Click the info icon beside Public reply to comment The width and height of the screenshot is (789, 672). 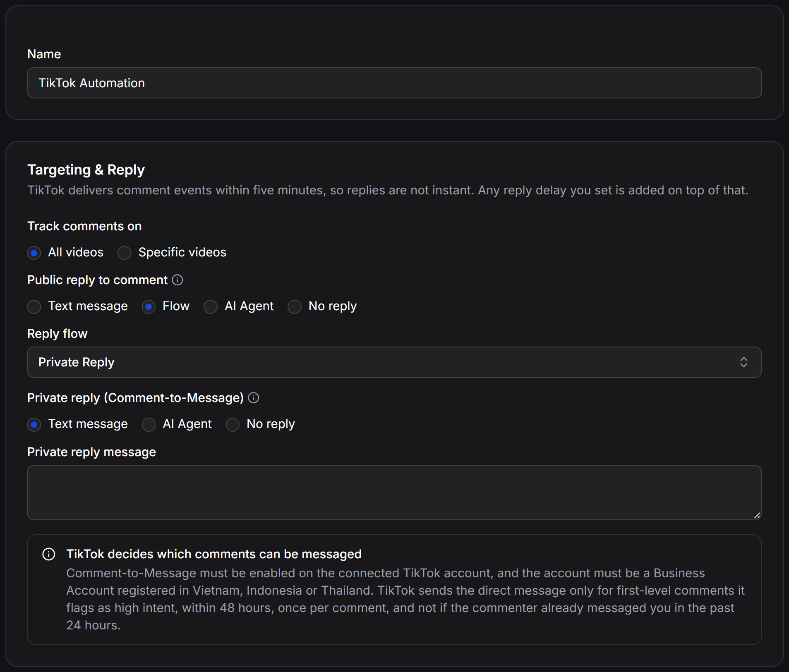[x=177, y=280]
